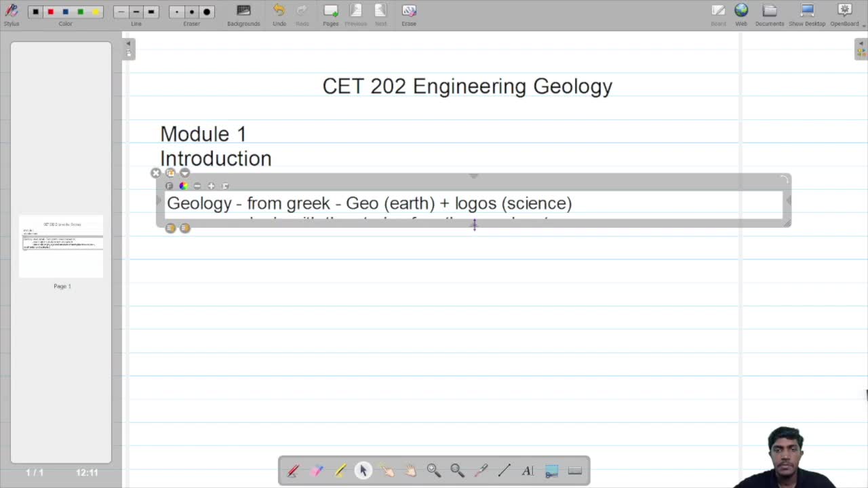Pick the red pen color
The image size is (868, 488).
[x=51, y=12]
